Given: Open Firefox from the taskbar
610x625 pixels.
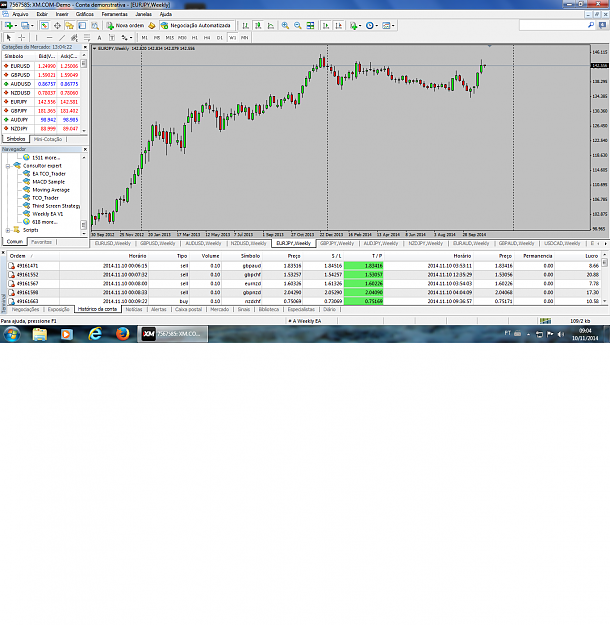Looking at the screenshot, I should (122, 334).
